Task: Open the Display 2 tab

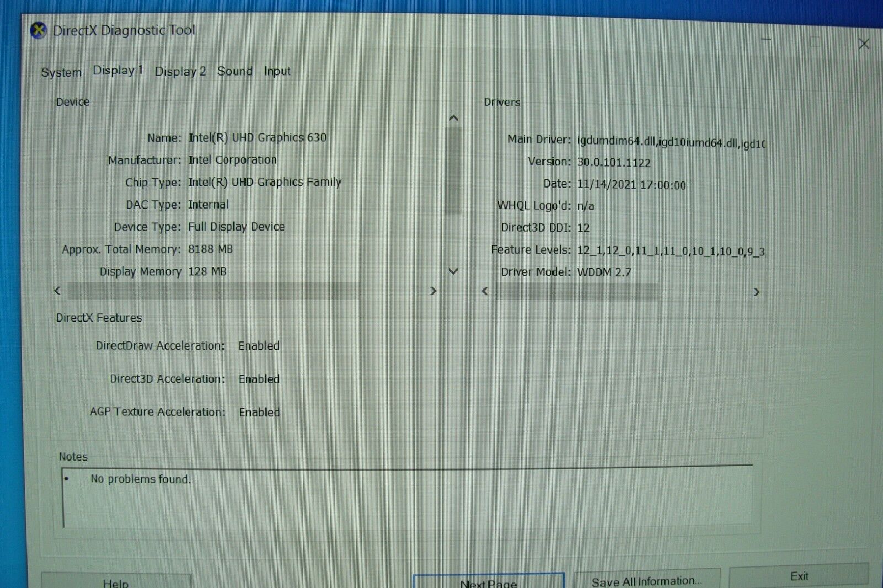Action: tap(180, 71)
